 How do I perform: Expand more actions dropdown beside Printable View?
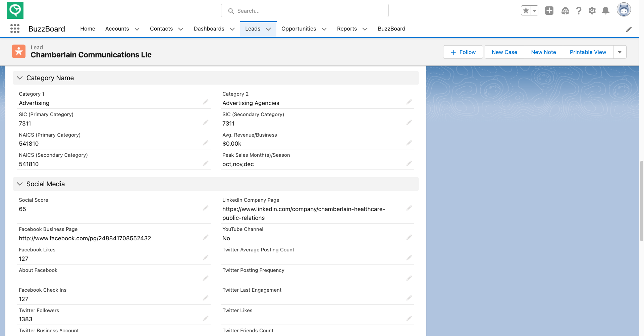coord(620,52)
